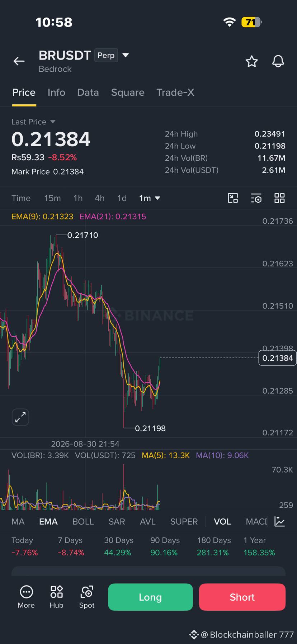Click the VOL(BR): 3.39K label

(x=40, y=455)
